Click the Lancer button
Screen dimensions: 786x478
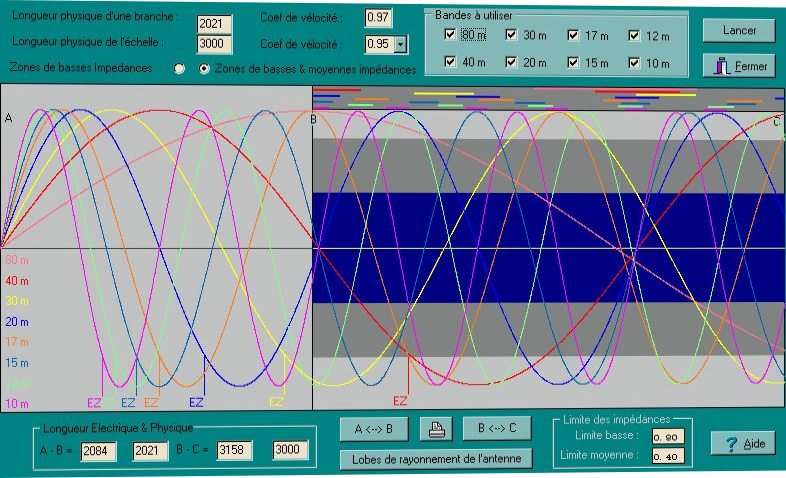coord(739,31)
